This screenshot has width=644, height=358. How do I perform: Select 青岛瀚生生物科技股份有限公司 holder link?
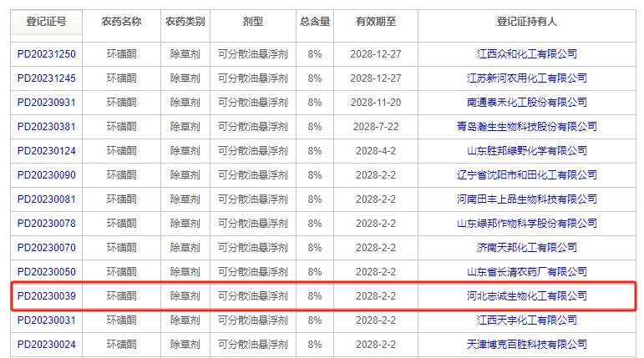526,127
